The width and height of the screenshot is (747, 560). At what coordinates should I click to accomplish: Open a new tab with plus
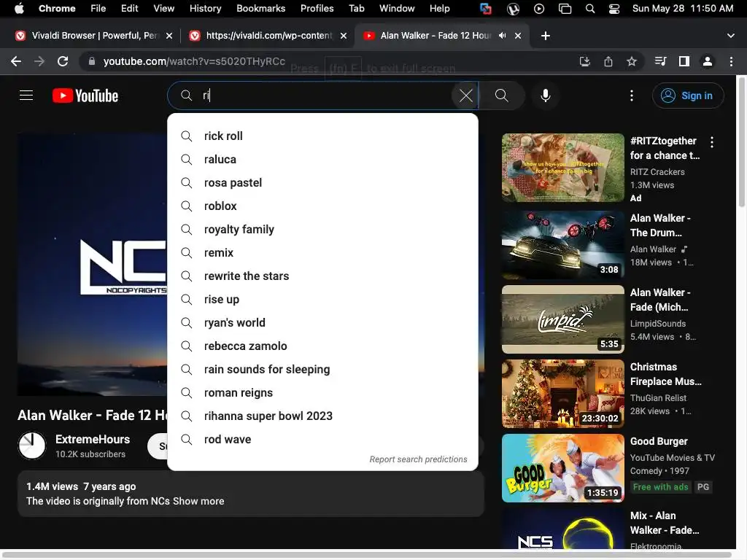546,36
